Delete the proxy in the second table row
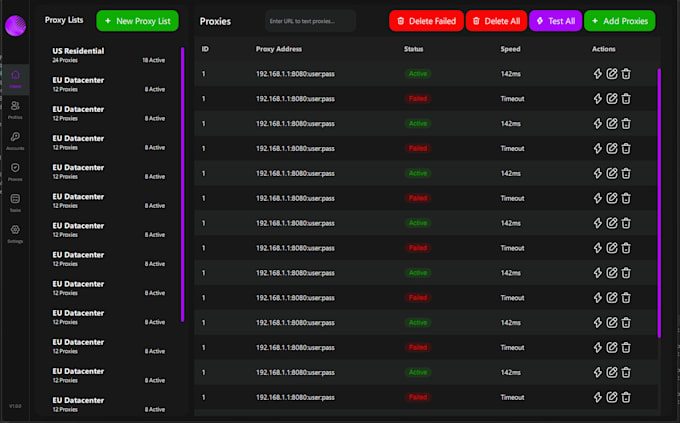Image resolution: width=680 pixels, height=423 pixels. coord(626,99)
